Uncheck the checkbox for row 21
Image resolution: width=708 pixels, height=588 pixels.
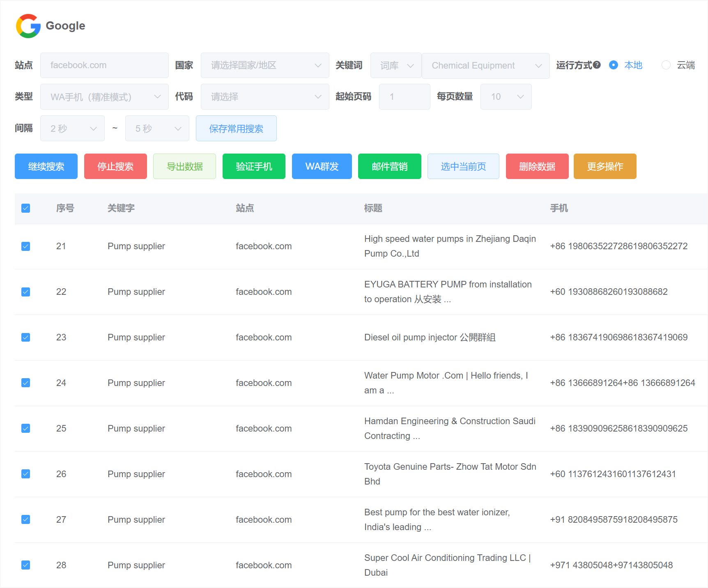tap(25, 246)
